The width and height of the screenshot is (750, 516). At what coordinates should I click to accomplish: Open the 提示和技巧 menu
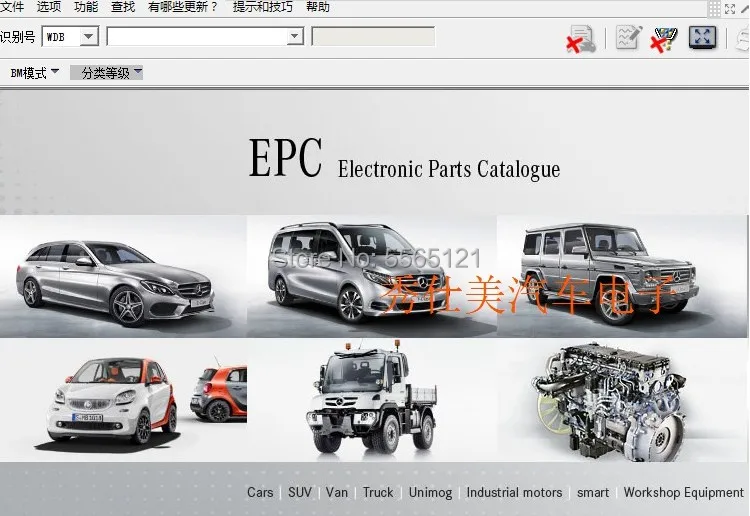tap(263, 7)
